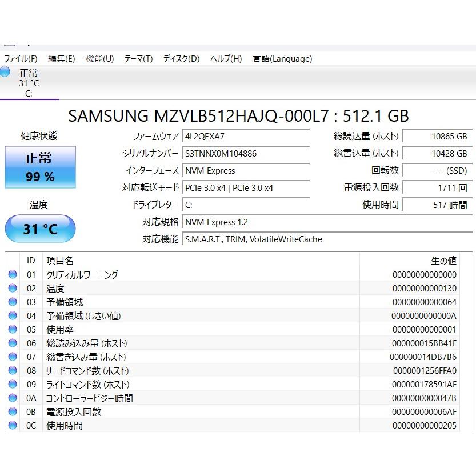Image resolution: width=476 pixels, height=476 pixels.
Task: Open the ディスク(D) menu
Action: [x=182, y=59]
